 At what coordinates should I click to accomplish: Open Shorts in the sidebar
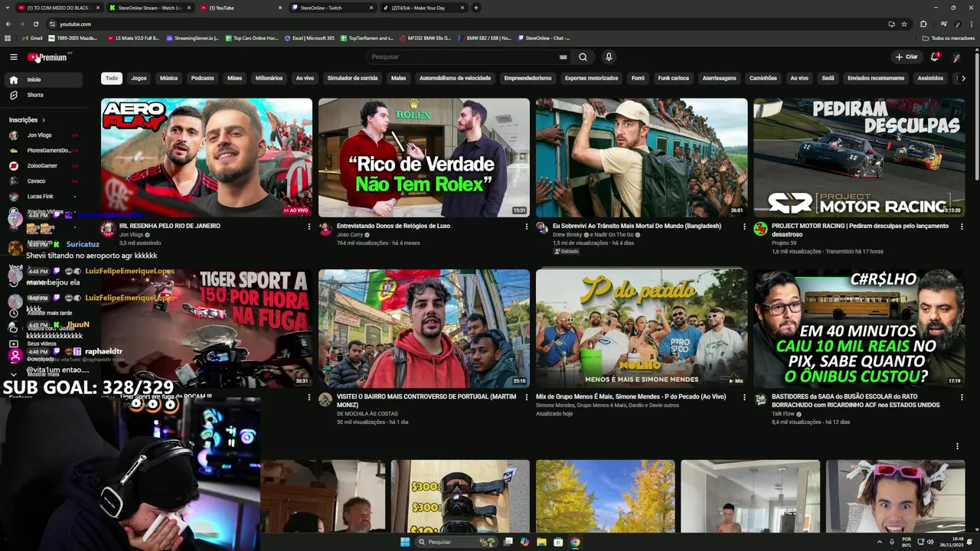coord(44,95)
